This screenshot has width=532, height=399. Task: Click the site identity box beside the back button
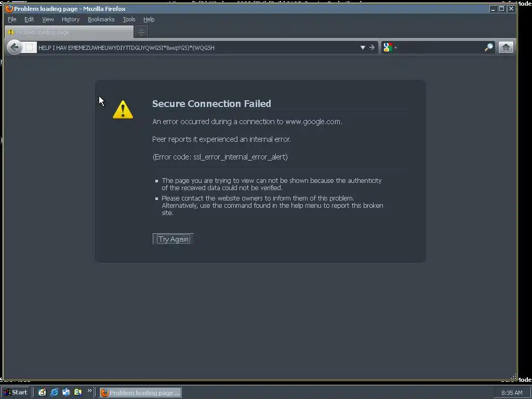29,47
